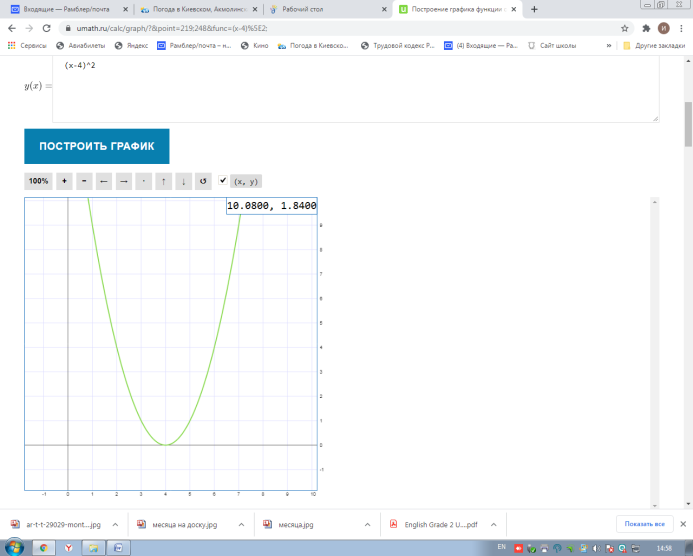Expand options for ar-t-t-29029-mont download

coord(115,525)
